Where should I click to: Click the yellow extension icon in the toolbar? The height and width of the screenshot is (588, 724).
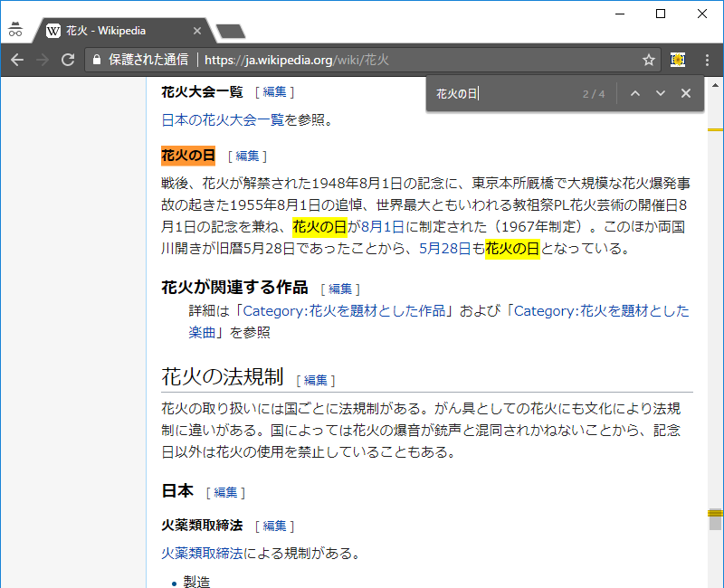click(x=677, y=60)
